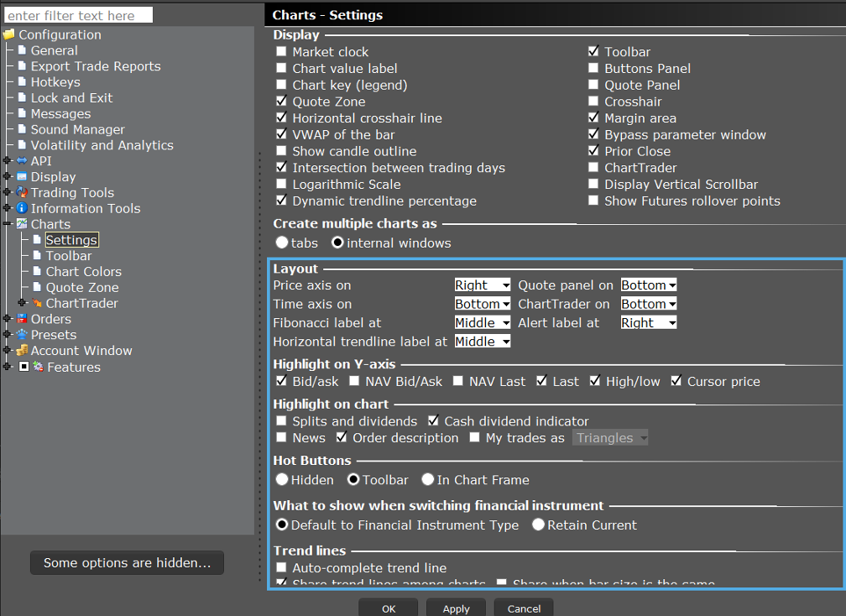Click the Apply button
The width and height of the screenshot is (846, 616).
pos(456,608)
